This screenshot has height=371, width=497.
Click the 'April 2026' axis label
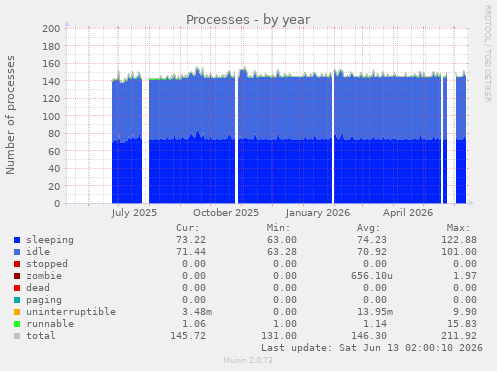click(408, 213)
